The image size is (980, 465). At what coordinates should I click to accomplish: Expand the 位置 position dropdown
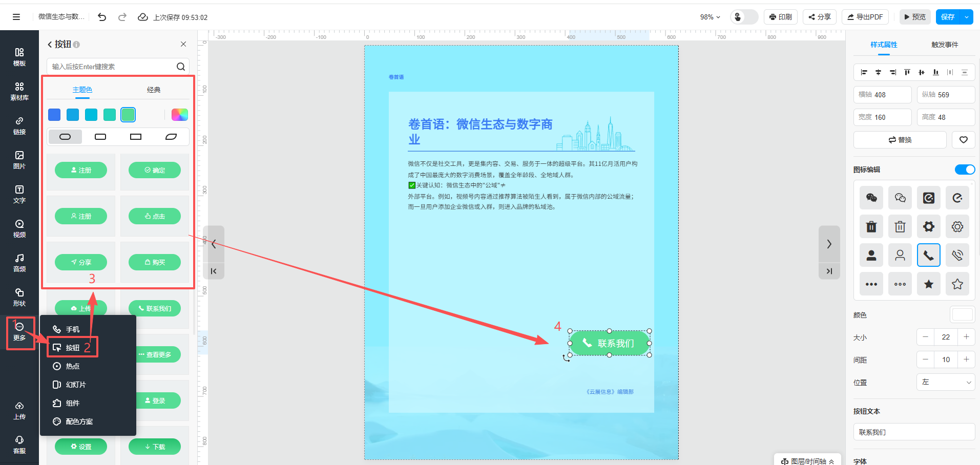tap(945, 382)
